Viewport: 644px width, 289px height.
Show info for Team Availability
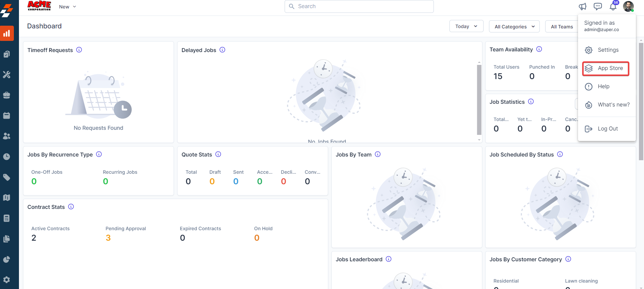(539, 49)
